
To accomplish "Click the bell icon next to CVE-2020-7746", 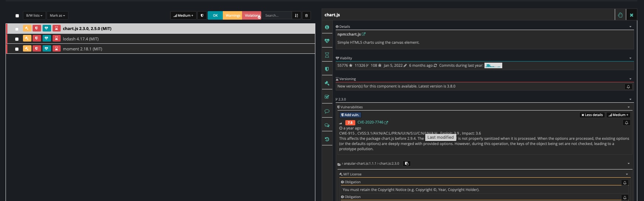I will (x=627, y=123).
